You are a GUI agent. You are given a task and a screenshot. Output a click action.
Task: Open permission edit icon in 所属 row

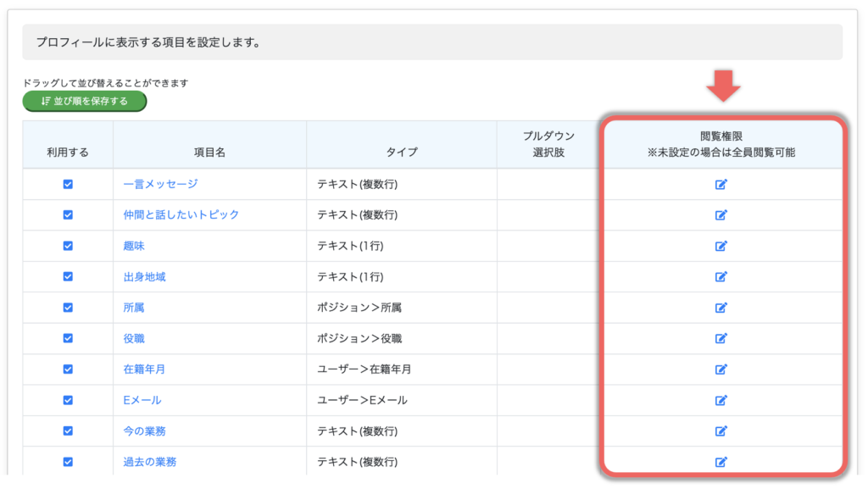(x=721, y=308)
